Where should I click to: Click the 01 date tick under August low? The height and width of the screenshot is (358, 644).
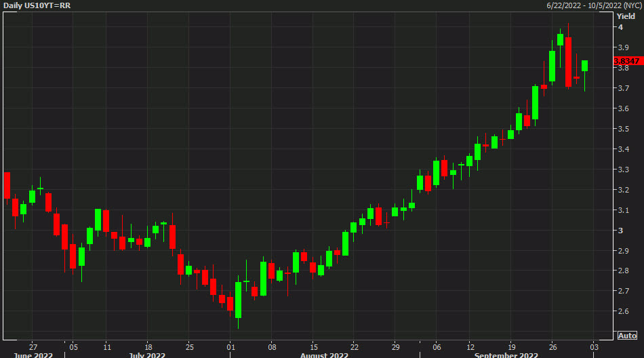pyautogui.click(x=230, y=344)
